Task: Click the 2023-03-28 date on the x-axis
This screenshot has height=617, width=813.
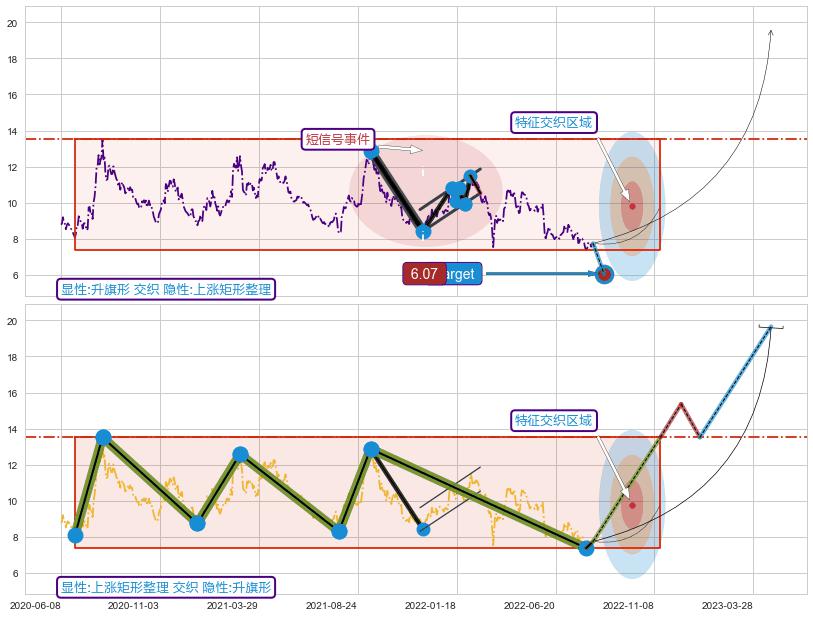Action: (727, 605)
